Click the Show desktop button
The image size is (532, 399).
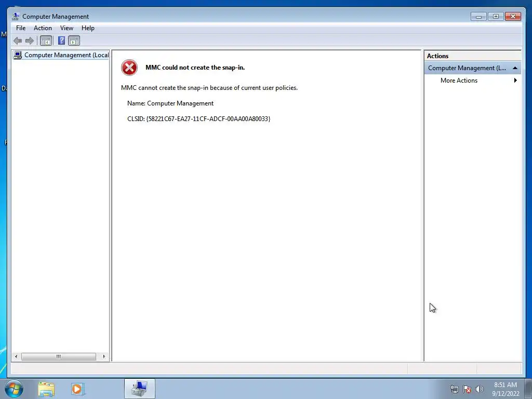pyautogui.click(x=528, y=389)
